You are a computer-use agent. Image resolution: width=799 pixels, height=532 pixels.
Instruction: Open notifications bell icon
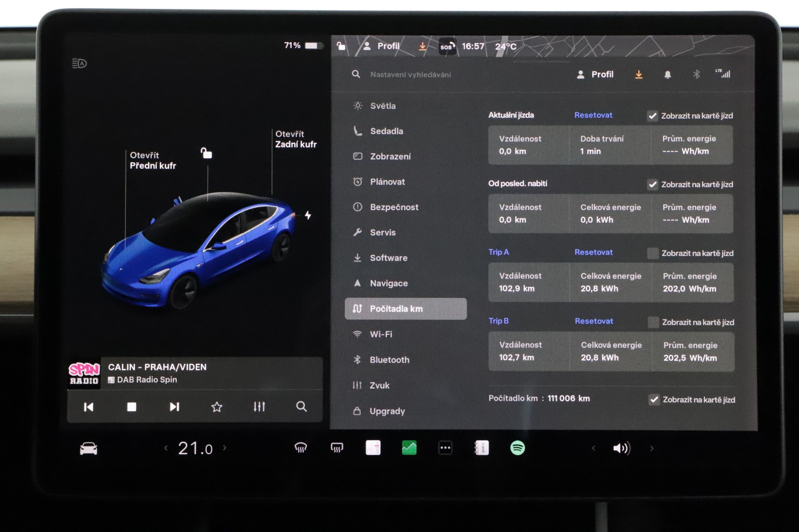668,74
